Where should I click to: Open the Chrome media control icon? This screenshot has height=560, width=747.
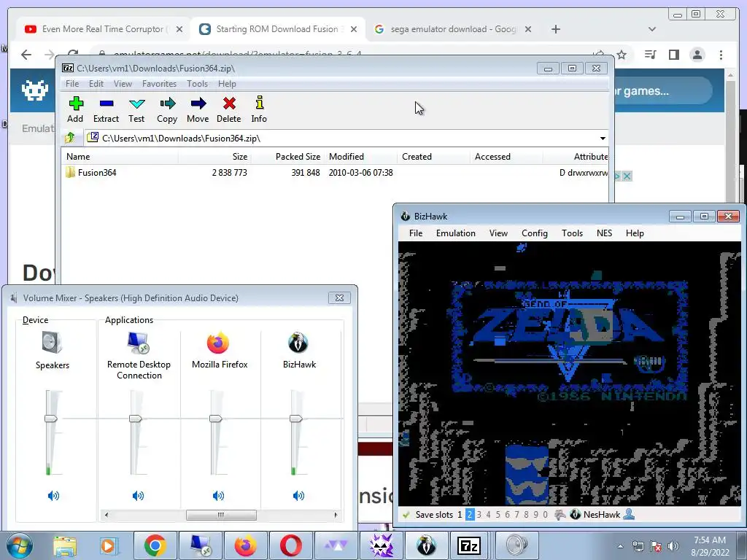[x=650, y=55]
